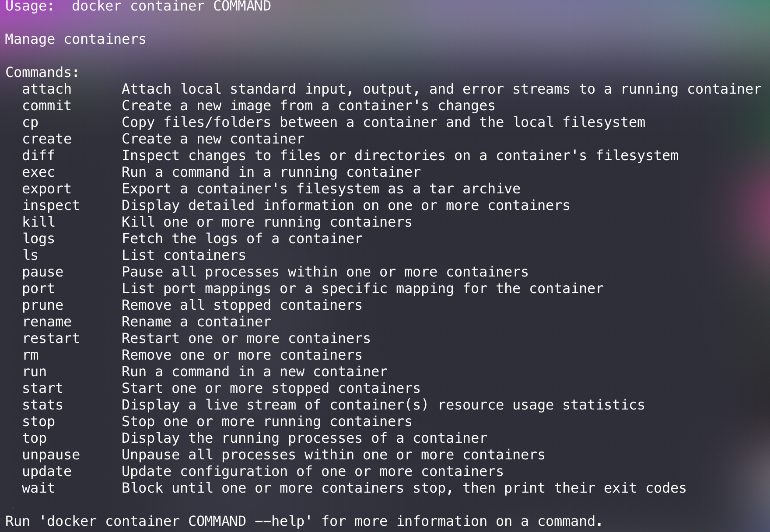Click the 'commit' command in the list
The image size is (770, 532).
point(46,106)
